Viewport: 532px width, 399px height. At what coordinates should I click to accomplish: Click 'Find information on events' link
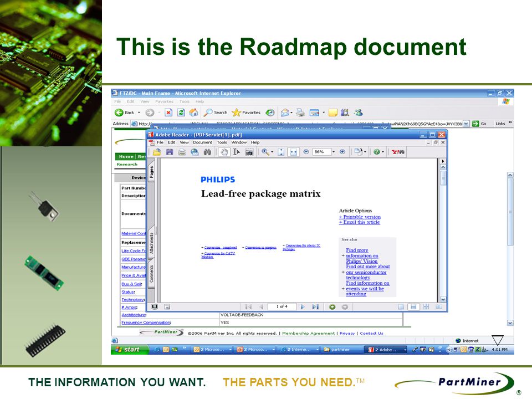pos(367,288)
